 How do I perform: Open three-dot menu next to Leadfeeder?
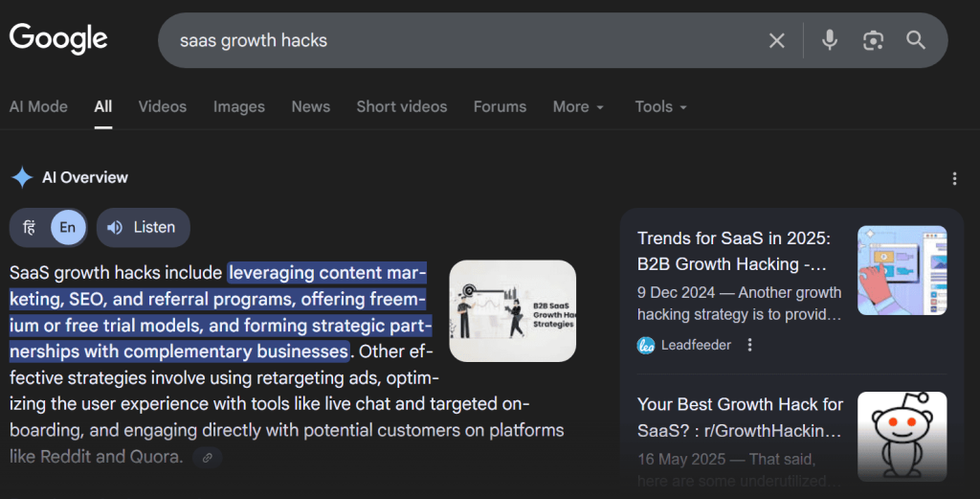click(x=749, y=345)
